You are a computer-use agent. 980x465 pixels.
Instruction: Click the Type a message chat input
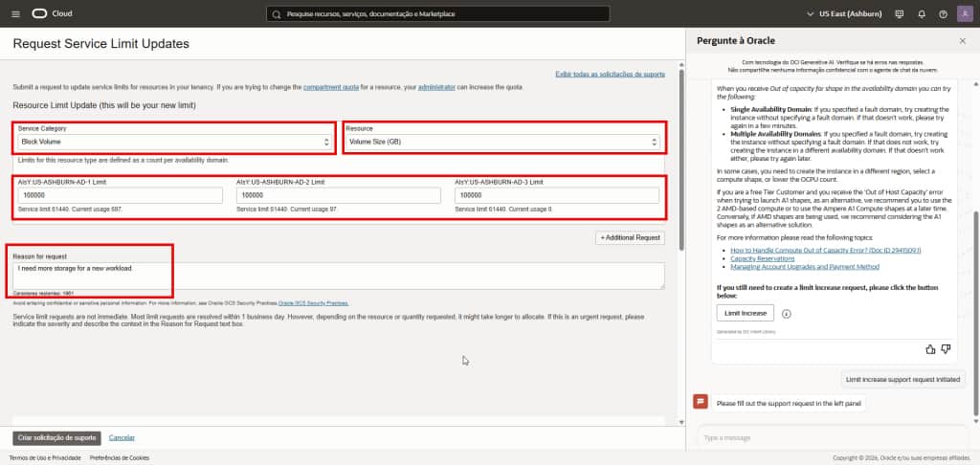pos(832,438)
